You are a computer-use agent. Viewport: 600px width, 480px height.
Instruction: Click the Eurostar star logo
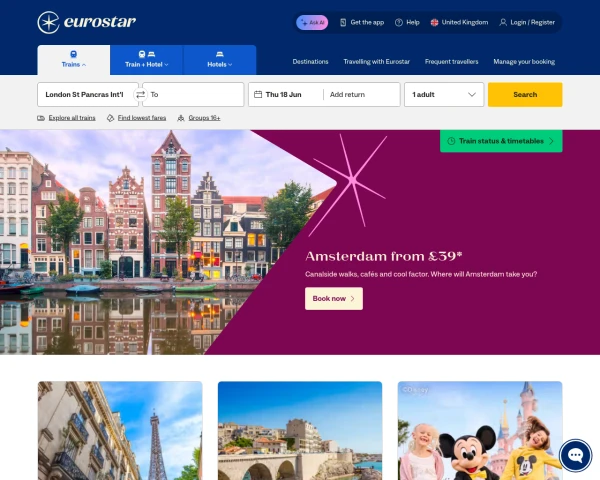(48, 23)
